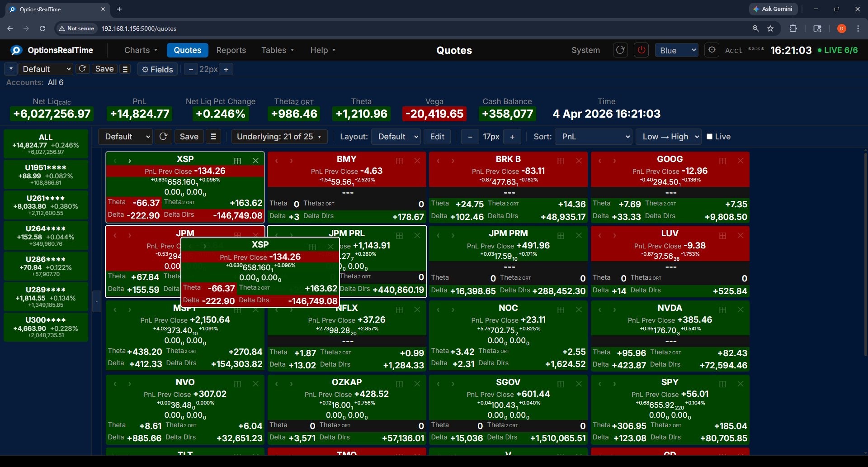
Task: Close the NVDA quote card
Action: click(x=741, y=310)
